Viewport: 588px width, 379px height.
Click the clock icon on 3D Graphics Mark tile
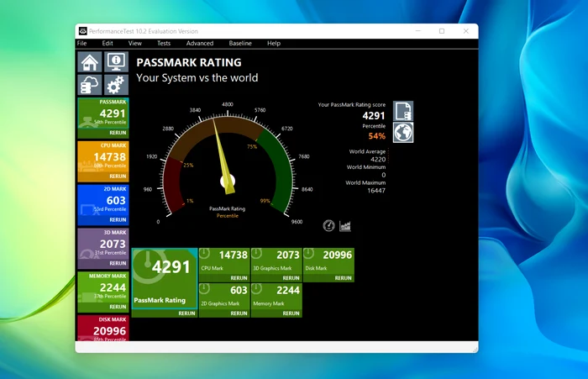pos(256,254)
